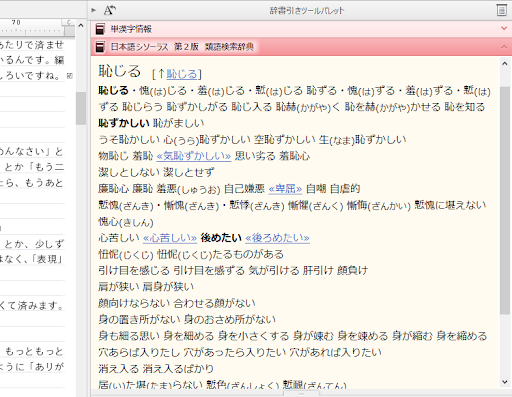The width and height of the screenshot is (512, 397).
Task: Click the phrase 潔しとしない
Action: tap(129, 172)
